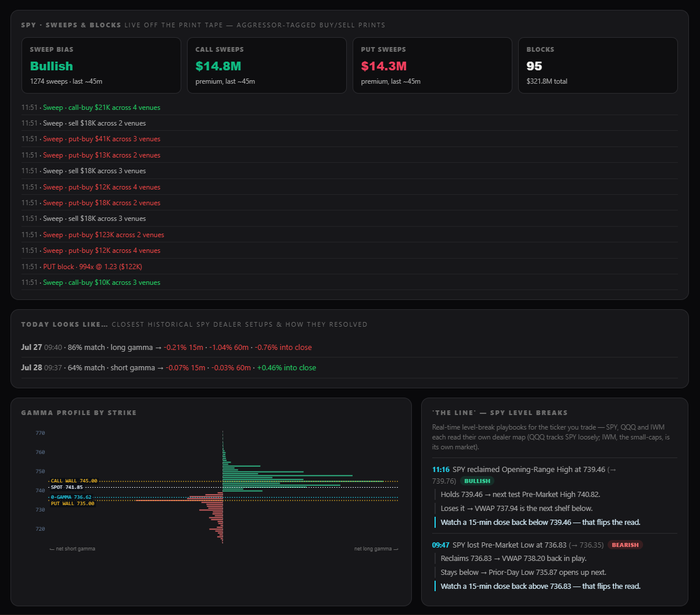Click 'Stays below → Prior-Day Low 735.87' line
This screenshot has height=615, width=700.
pyautogui.click(x=523, y=573)
